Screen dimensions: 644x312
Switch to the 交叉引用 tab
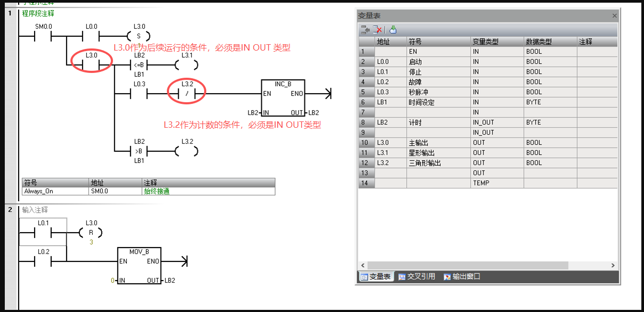(417, 277)
